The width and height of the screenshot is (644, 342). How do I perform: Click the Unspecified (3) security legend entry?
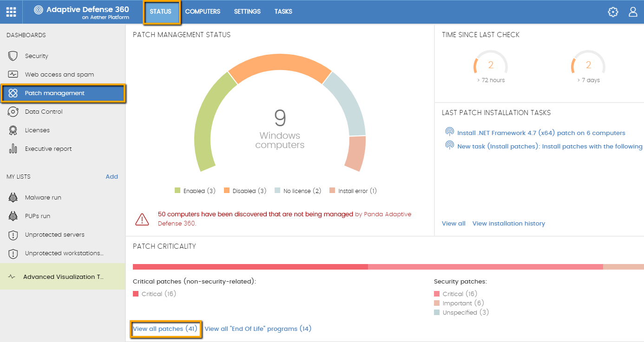(x=461, y=313)
